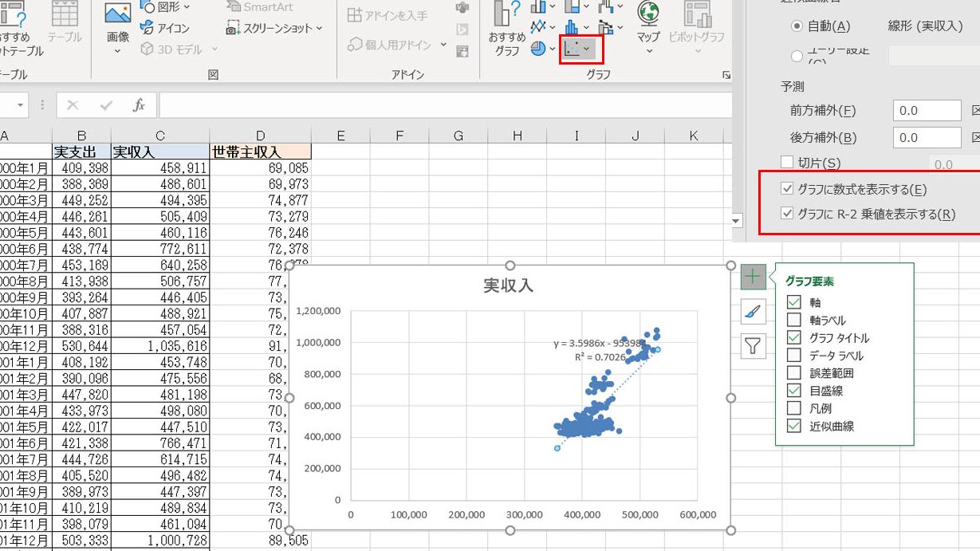Expand the 図形 shapes dropdown
Screen dimensions: 980x551
coord(188,6)
